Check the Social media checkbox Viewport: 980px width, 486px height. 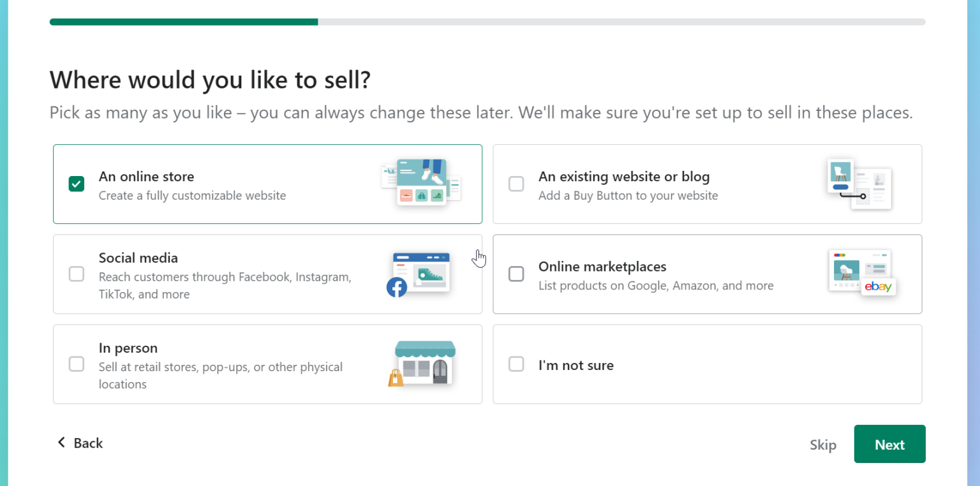click(76, 274)
